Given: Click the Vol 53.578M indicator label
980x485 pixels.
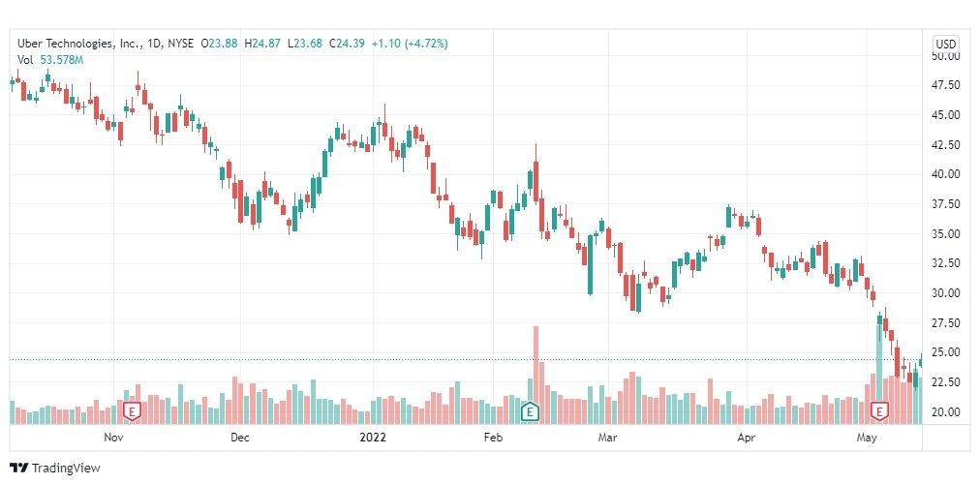Looking at the screenshot, I should click(x=50, y=60).
